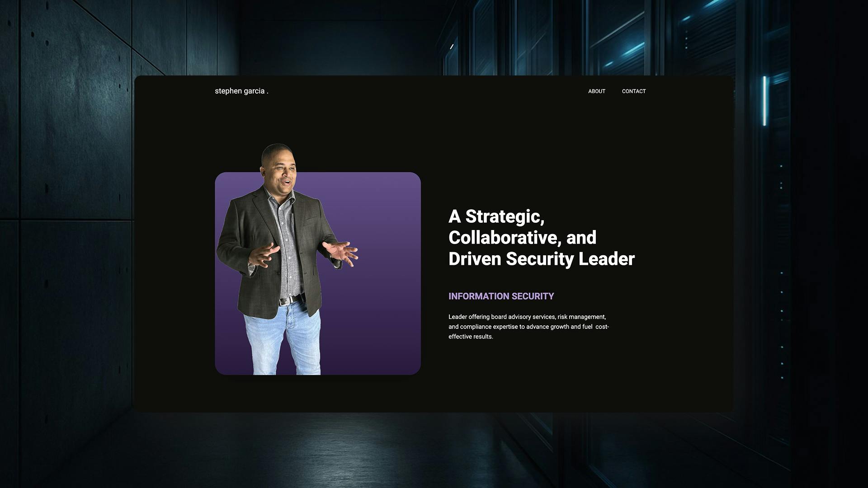Click the glowing vertical light strip on the server rack
Viewport: 868px width, 488px height.
tap(764, 100)
